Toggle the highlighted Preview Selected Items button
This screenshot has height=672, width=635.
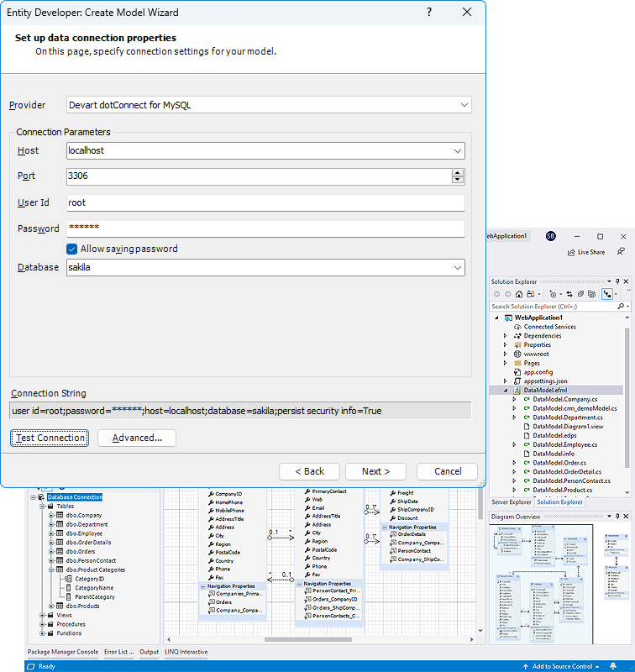[606, 294]
